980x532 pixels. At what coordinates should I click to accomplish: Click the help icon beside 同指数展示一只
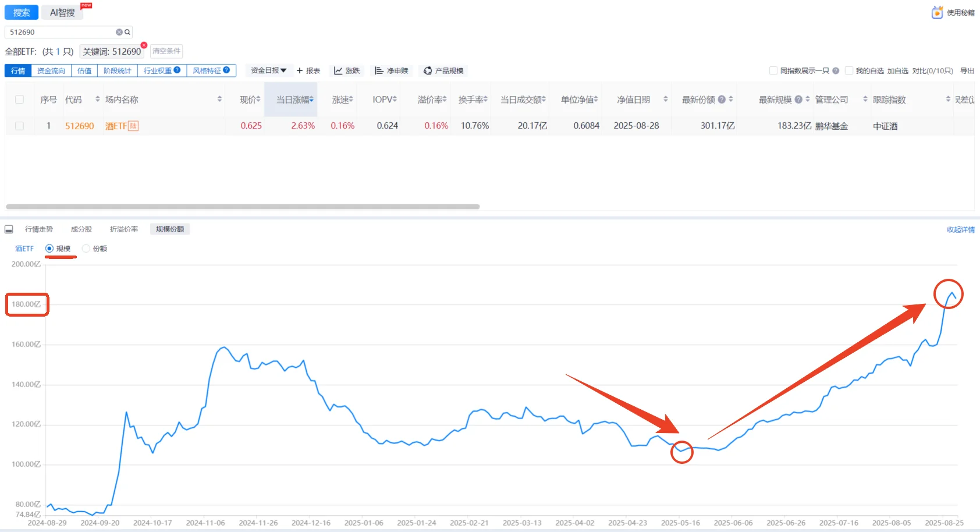(x=836, y=71)
